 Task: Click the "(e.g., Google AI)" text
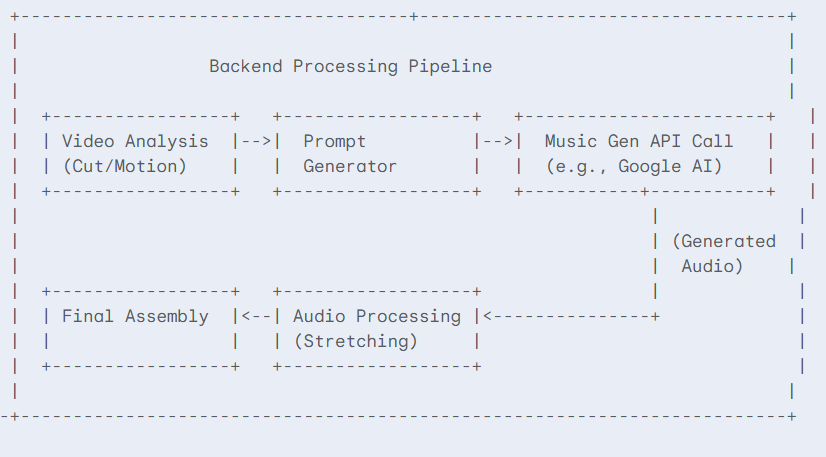634,166
